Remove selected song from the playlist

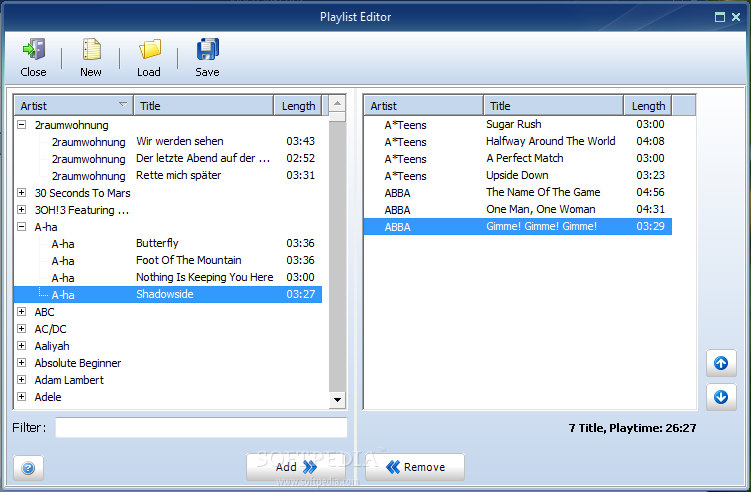[x=415, y=467]
